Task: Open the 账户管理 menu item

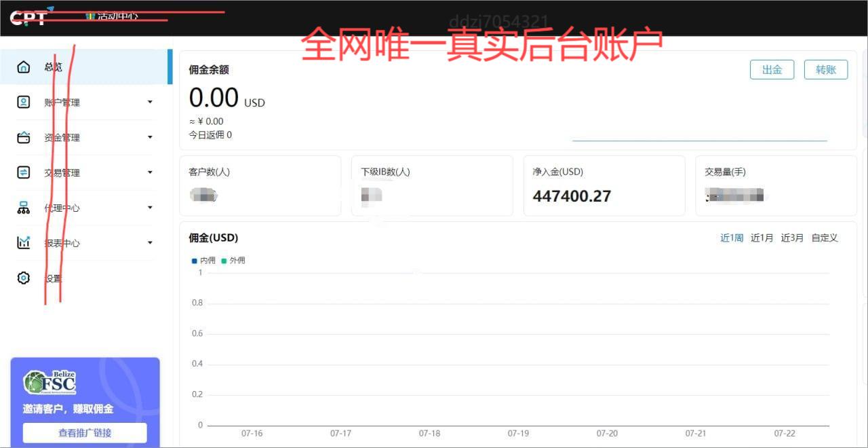Action: pyautogui.click(x=85, y=102)
